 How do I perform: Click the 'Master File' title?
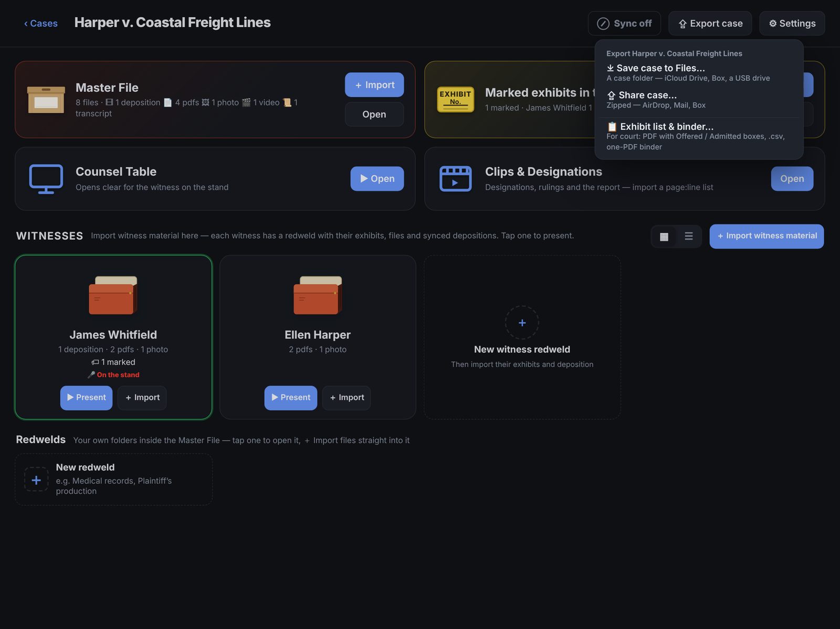[107, 88]
